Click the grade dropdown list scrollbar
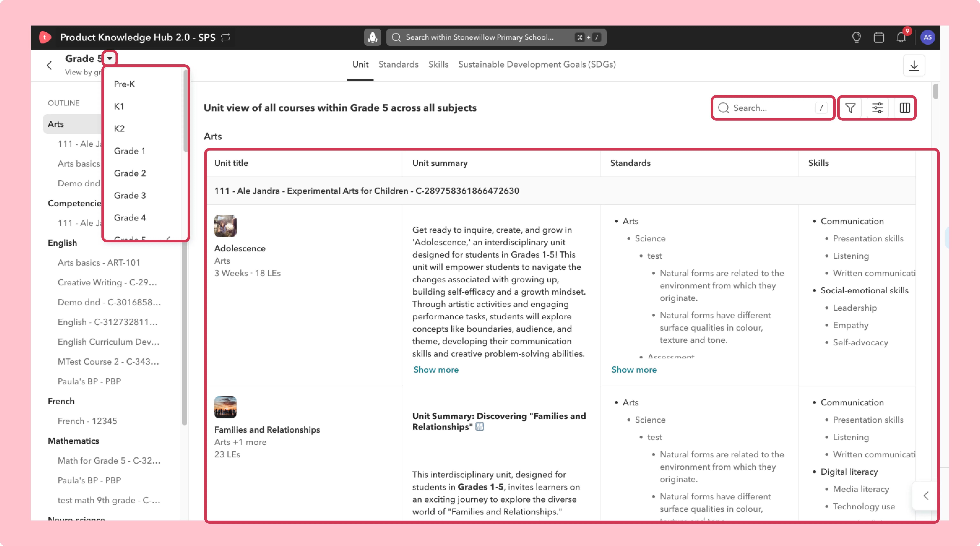The height and width of the screenshot is (546, 980). (x=185, y=111)
